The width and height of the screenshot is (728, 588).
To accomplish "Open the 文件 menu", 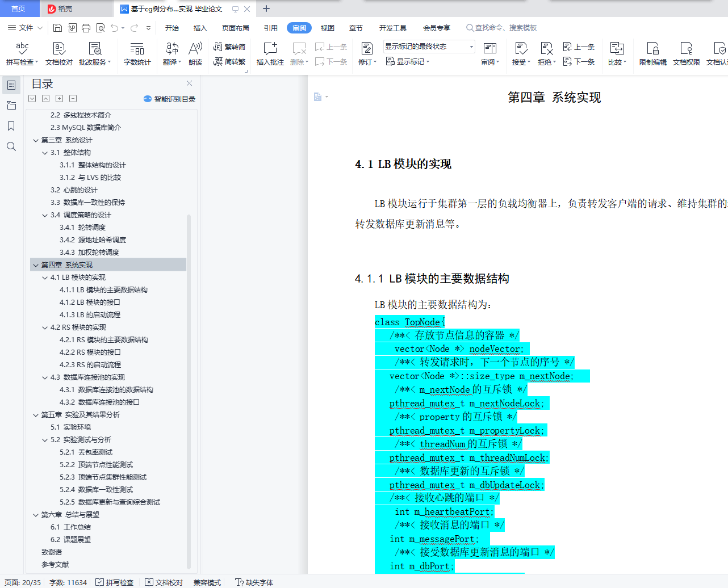I will point(25,28).
